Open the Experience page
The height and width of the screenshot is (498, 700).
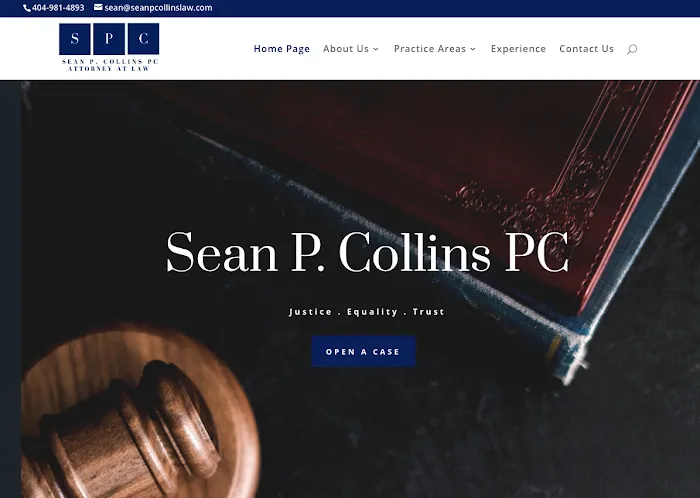point(518,49)
